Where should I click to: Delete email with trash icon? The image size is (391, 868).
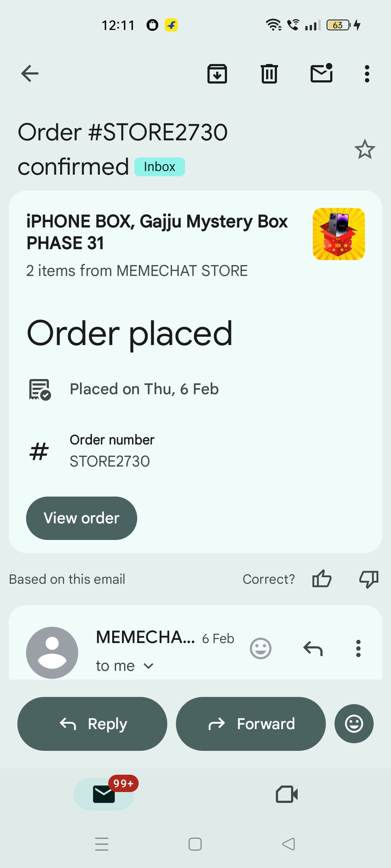point(269,74)
